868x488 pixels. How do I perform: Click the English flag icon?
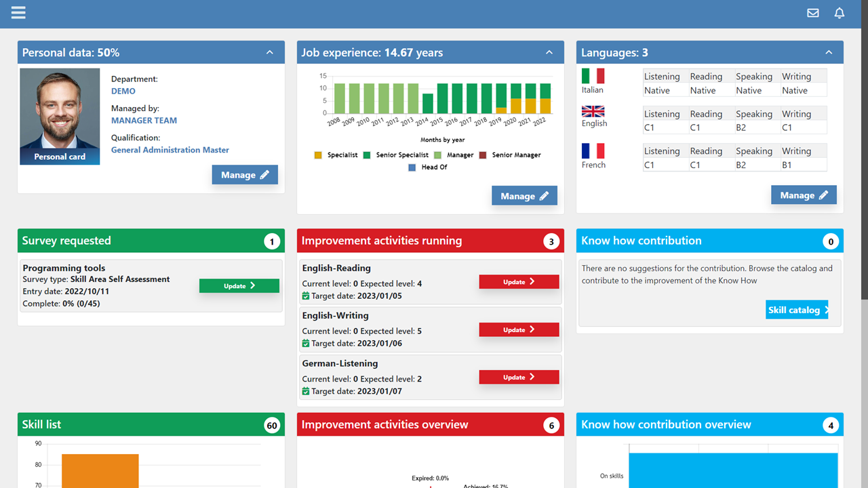pos(593,111)
